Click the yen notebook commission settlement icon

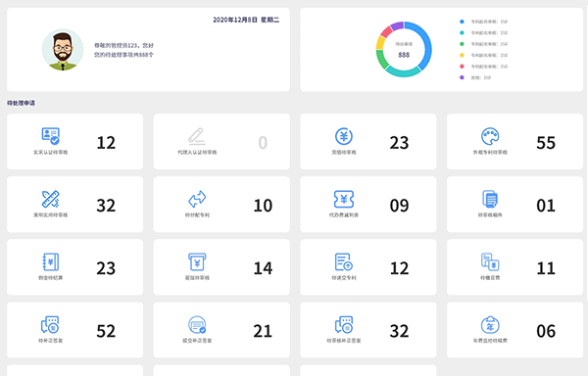[x=51, y=261]
